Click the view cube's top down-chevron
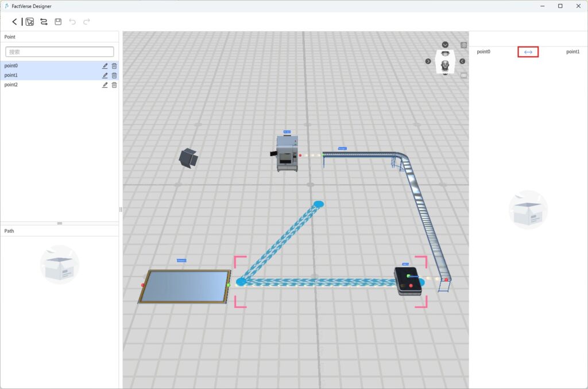 tap(445, 45)
